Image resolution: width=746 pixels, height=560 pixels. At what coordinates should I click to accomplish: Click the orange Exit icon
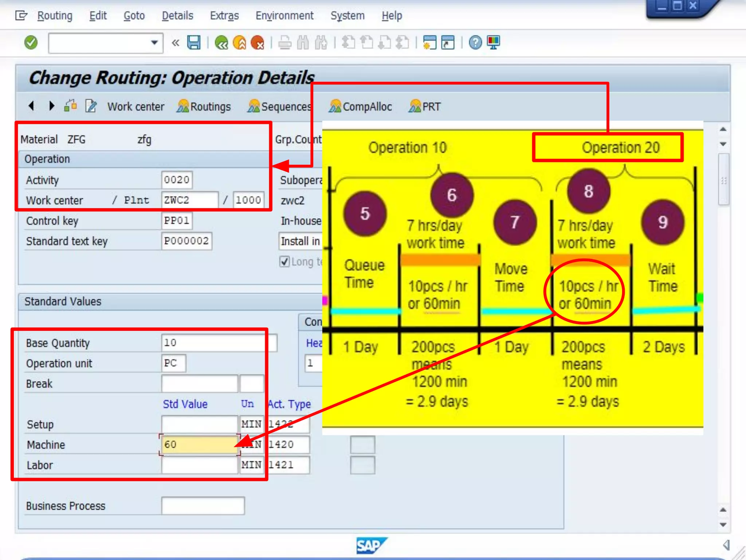point(239,43)
